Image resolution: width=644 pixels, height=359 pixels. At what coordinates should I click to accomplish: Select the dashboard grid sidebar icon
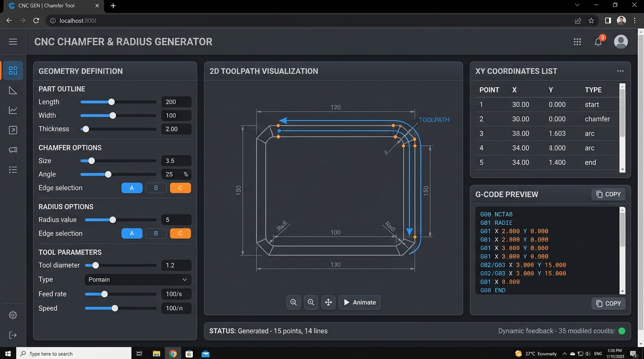pos(13,71)
